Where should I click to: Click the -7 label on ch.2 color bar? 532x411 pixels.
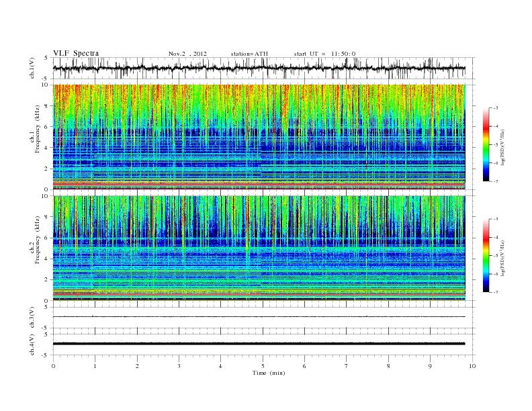[x=496, y=292]
